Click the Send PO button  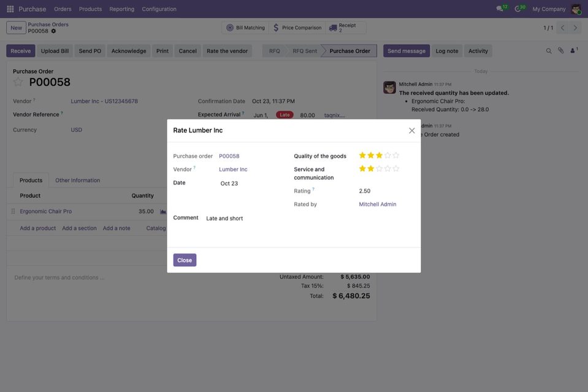tap(90, 51)
